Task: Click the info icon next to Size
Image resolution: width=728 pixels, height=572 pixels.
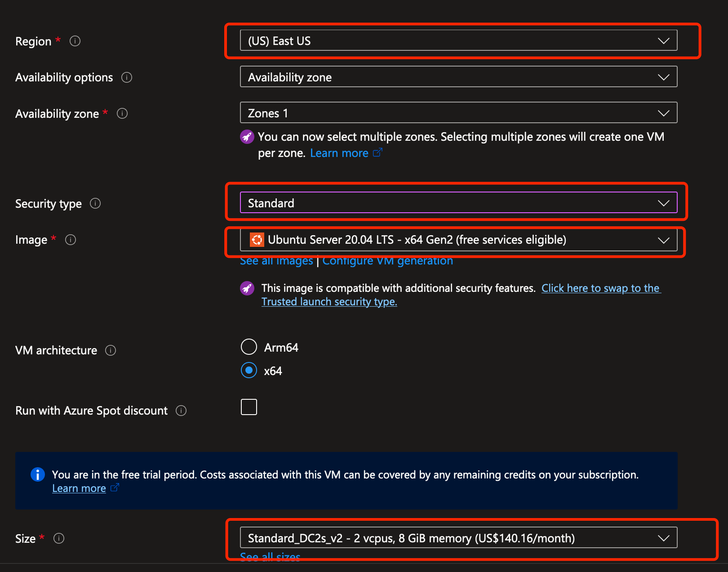Action: pyautogui.click(x=59, y=538)
